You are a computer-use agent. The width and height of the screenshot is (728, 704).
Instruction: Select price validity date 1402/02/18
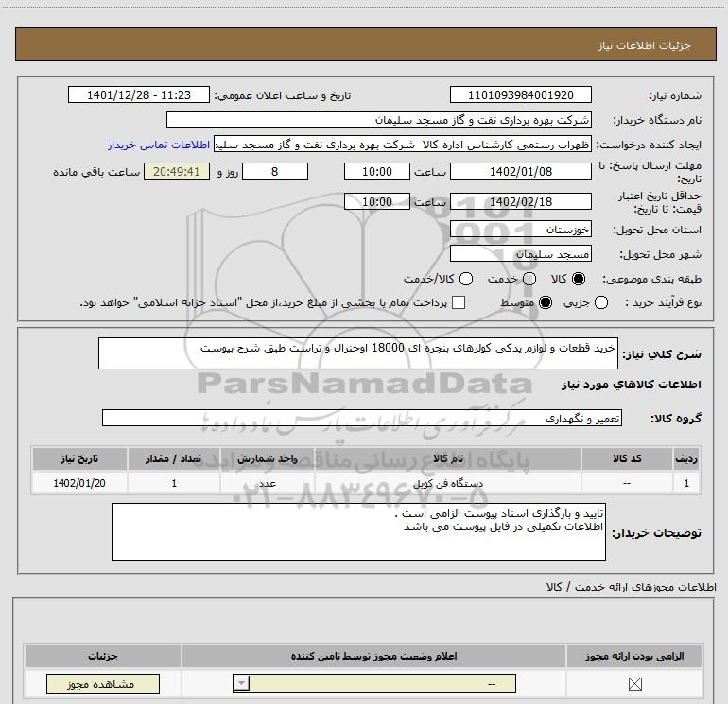tap(520, 201)
